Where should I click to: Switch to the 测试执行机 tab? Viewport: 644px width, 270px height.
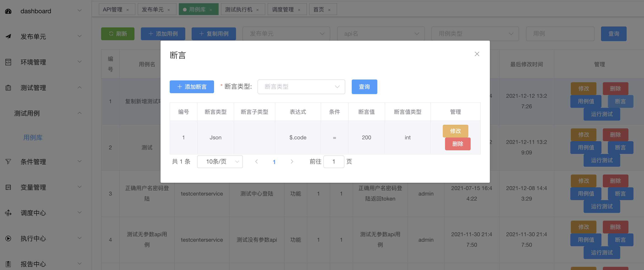[x=238, y=10]
